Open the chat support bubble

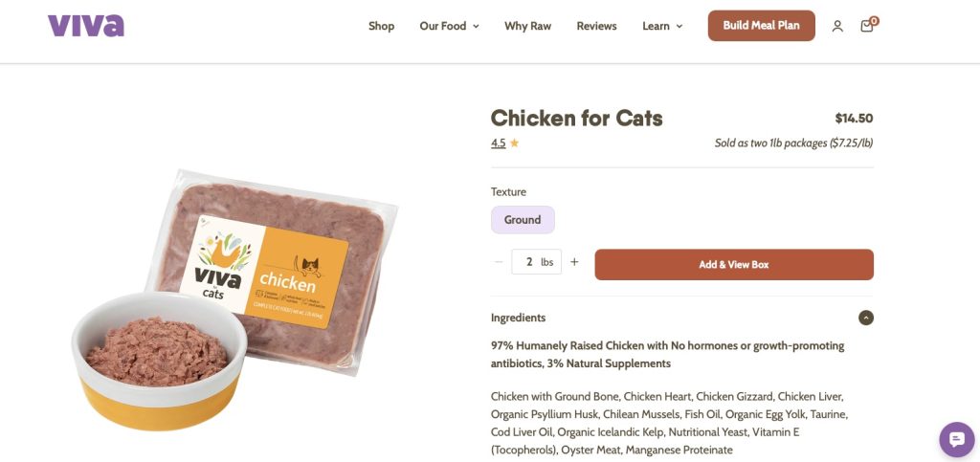click(955, 439)
